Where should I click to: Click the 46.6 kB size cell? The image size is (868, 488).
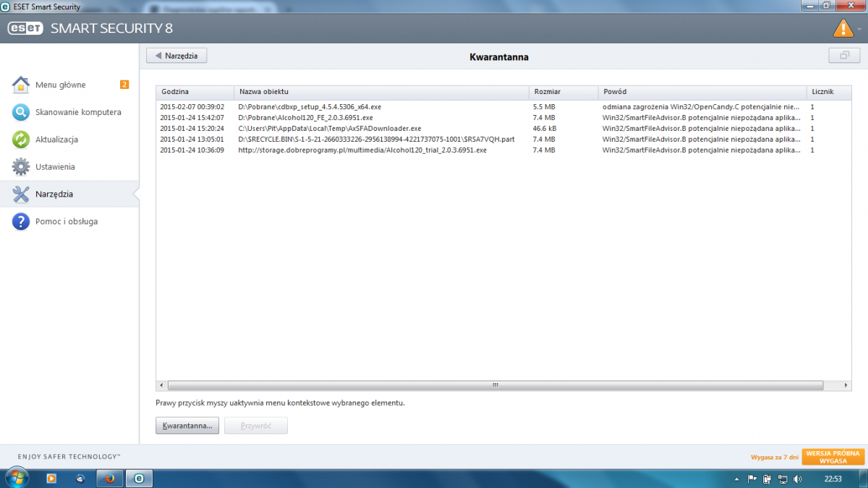click(x=545, y=128)
